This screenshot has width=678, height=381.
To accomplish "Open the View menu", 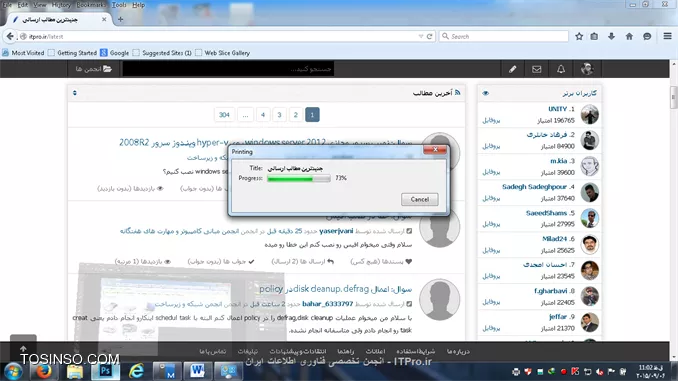I will pos(39,5).
